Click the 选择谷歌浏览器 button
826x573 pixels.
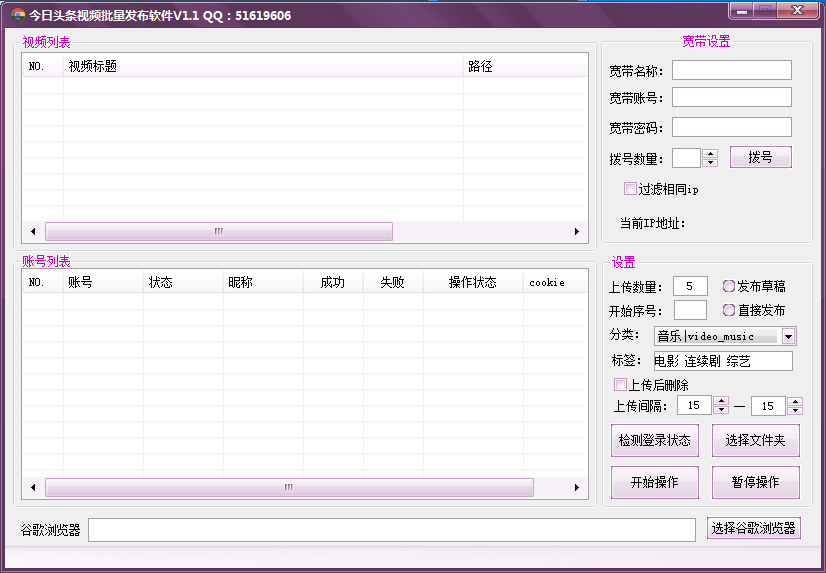click(x=754, y=528)
